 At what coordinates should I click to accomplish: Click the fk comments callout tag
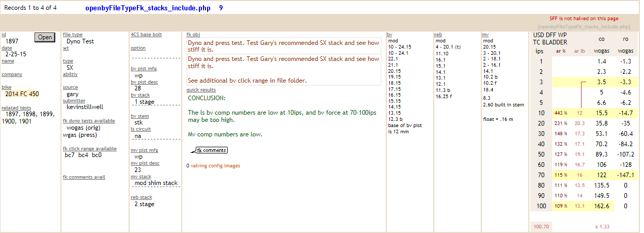pyautogui.click(x=212, y=150)
